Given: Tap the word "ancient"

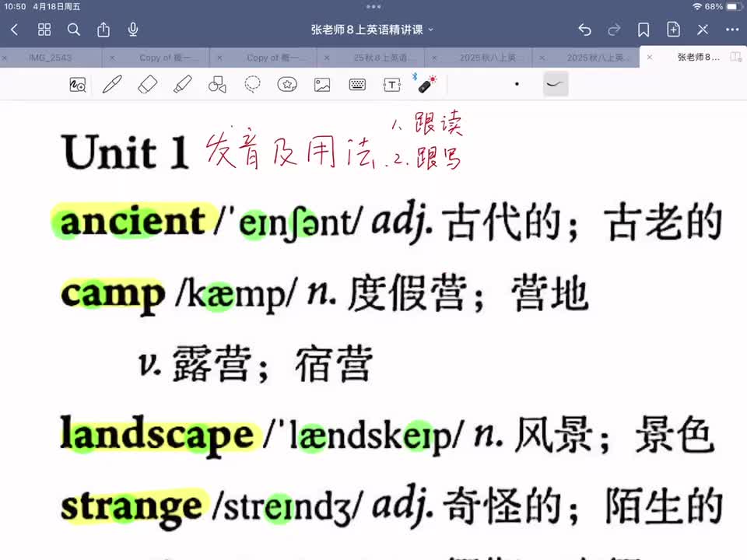Looking at the screenshot, I should (x=133, y=222).
